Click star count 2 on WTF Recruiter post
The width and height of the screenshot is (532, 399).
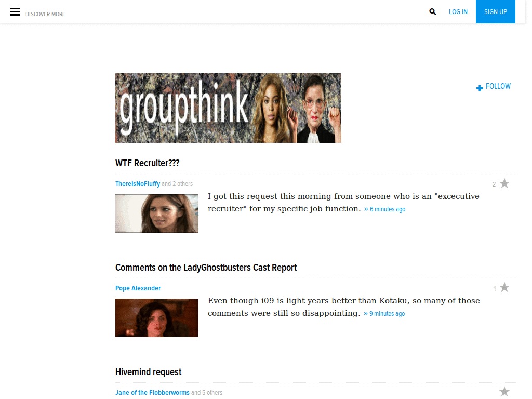[494, 184]
